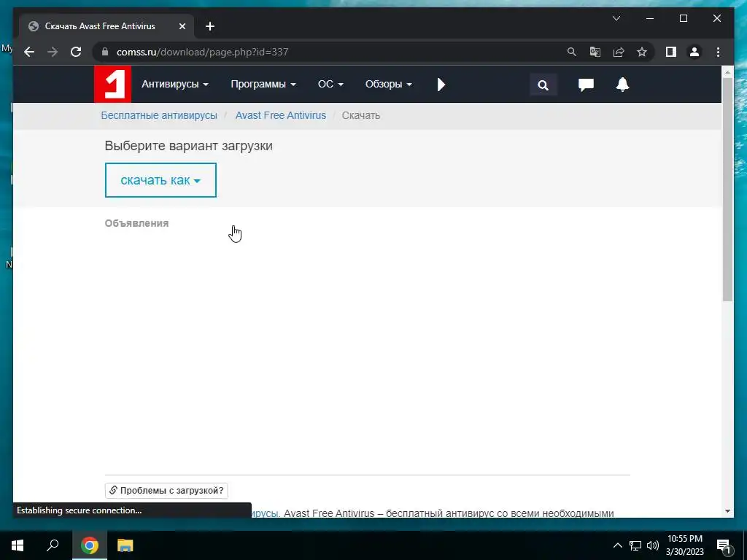Click the translate page icon
The height and width of the screenshot is (560, 747).
click(595, 52)
